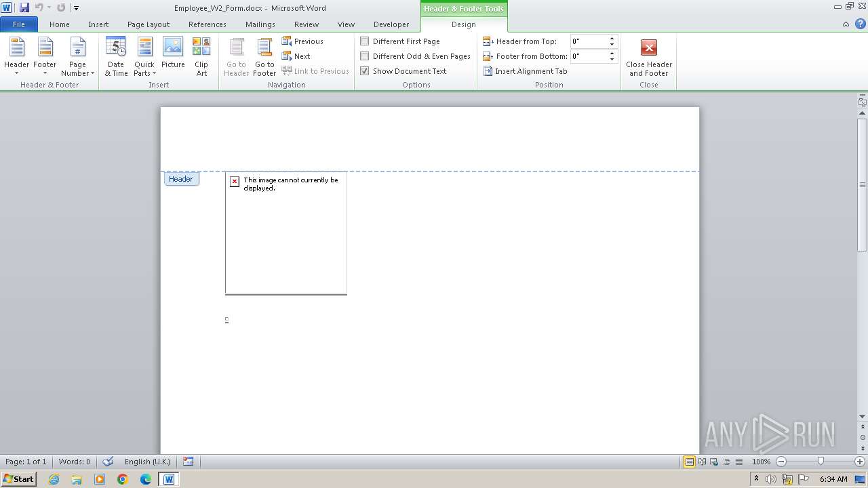
Task: Open the Page Layout tab
Action: 149,24
